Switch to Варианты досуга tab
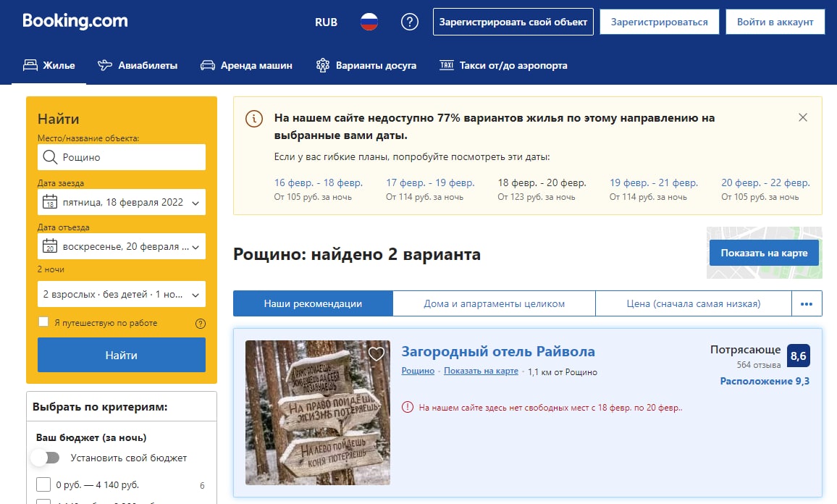 (x=366, y=66)
